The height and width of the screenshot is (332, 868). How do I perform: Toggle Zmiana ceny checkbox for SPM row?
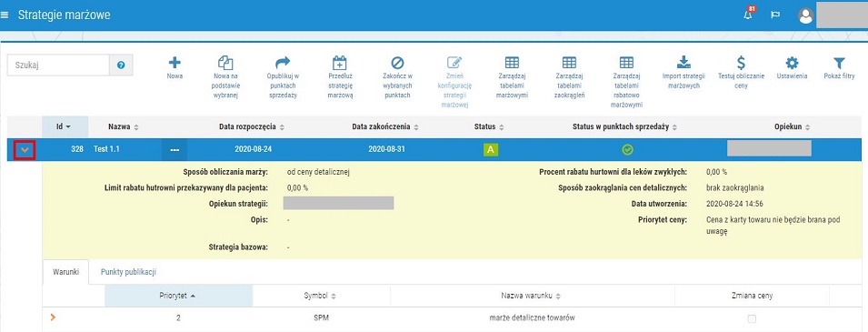click(752, 318)
